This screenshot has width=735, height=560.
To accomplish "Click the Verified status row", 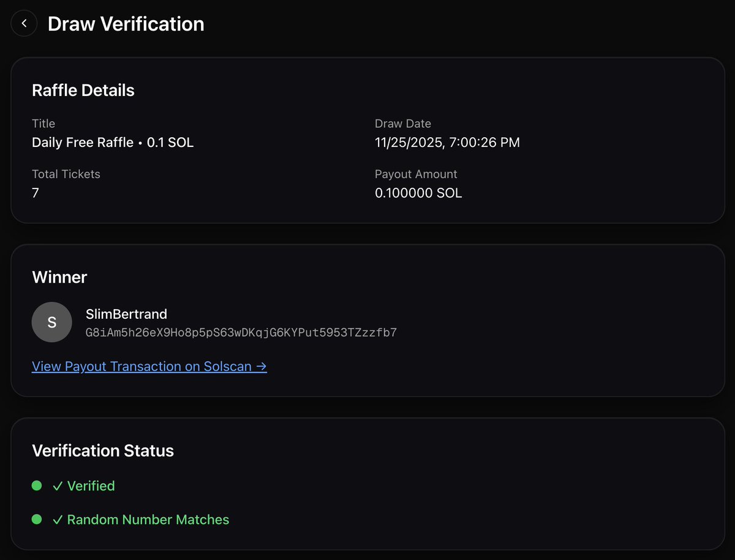I will pos(84,485).
